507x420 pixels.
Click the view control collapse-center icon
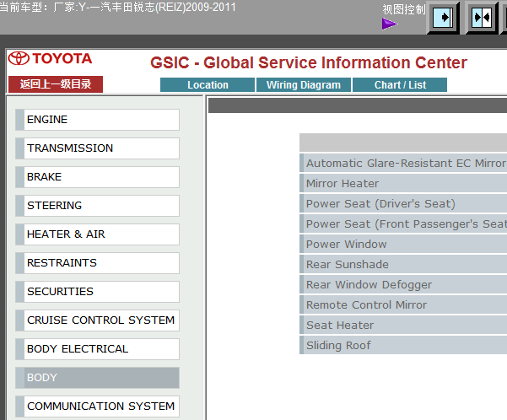click(x=482, y=18)
